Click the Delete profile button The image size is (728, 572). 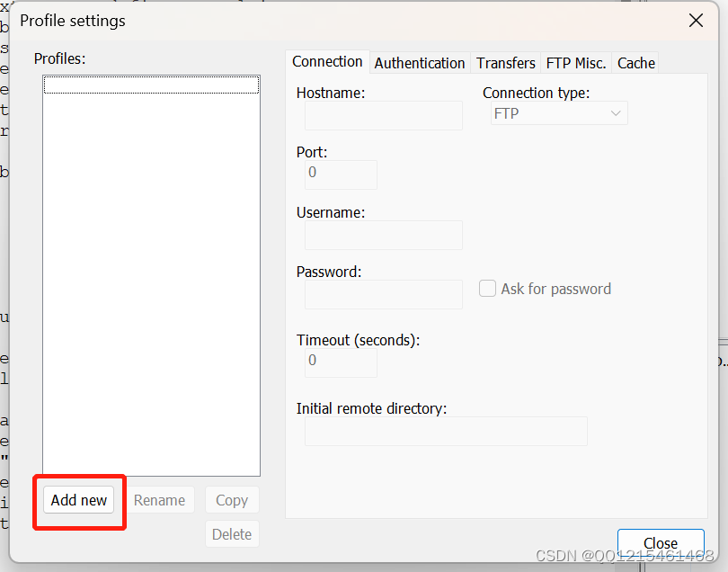tap(232, 534)
